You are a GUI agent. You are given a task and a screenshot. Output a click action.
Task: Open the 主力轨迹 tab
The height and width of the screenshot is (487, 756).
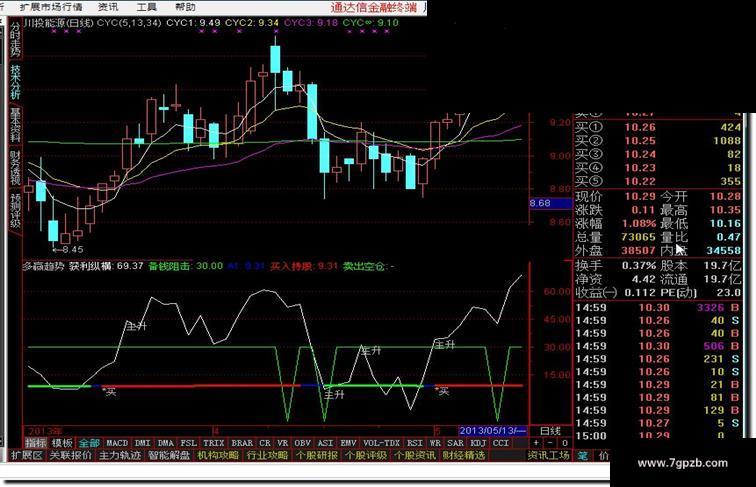point(120,455)
